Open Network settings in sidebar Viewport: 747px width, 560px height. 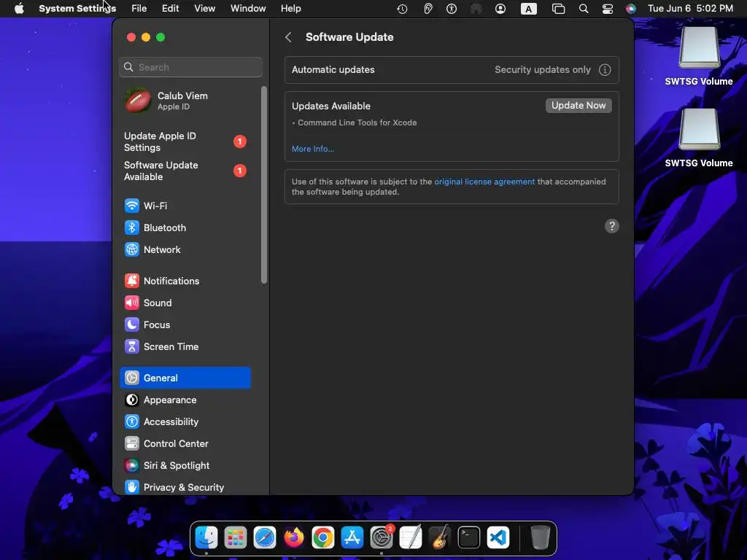pos(185,249)
